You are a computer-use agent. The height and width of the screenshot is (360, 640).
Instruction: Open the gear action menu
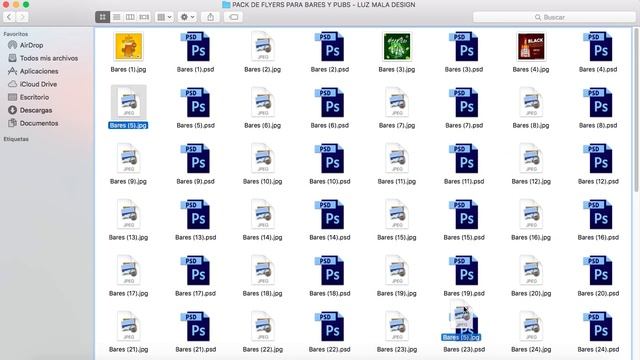coord(187,17)
